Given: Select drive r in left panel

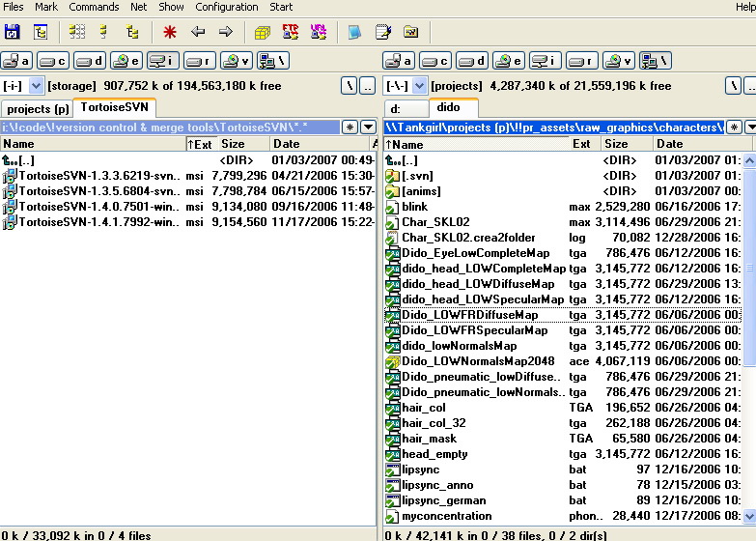Looking at the screenshot, I should click(x=199, y=61).
